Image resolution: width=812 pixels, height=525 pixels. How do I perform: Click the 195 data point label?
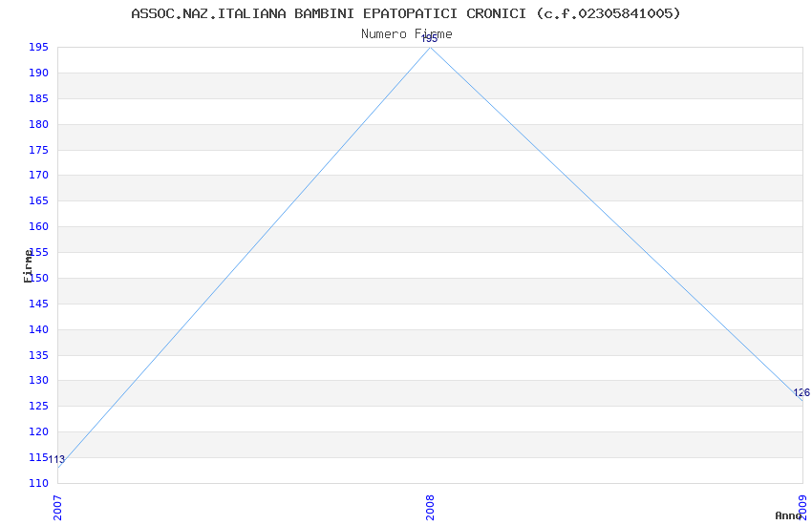[429, 39]
